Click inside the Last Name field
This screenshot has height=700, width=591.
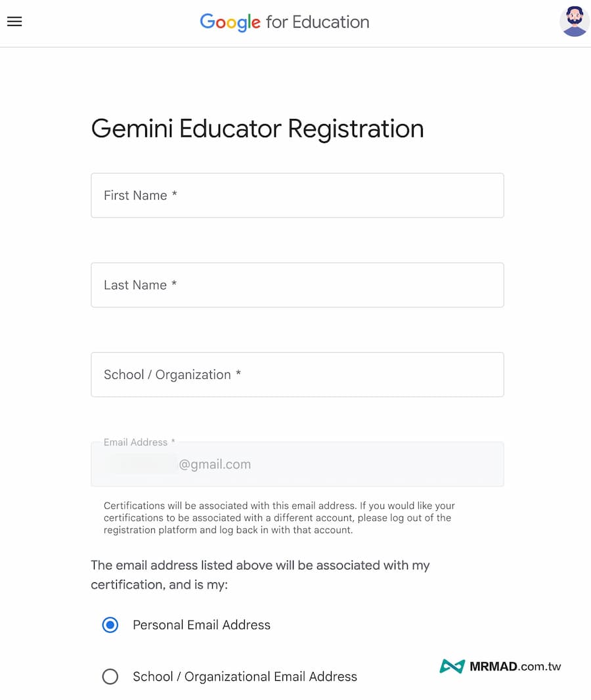[x=297, y=285]
